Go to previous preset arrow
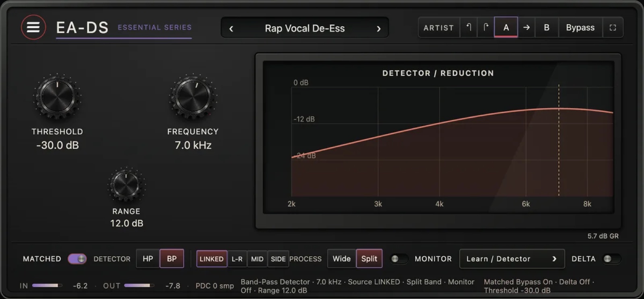 click(231, 28)
